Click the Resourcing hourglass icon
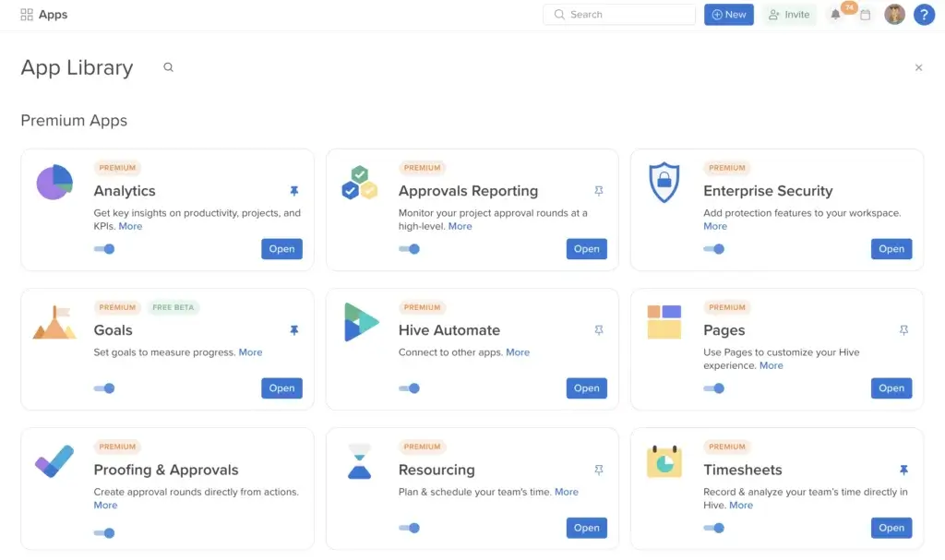 (x=359, y=461)
